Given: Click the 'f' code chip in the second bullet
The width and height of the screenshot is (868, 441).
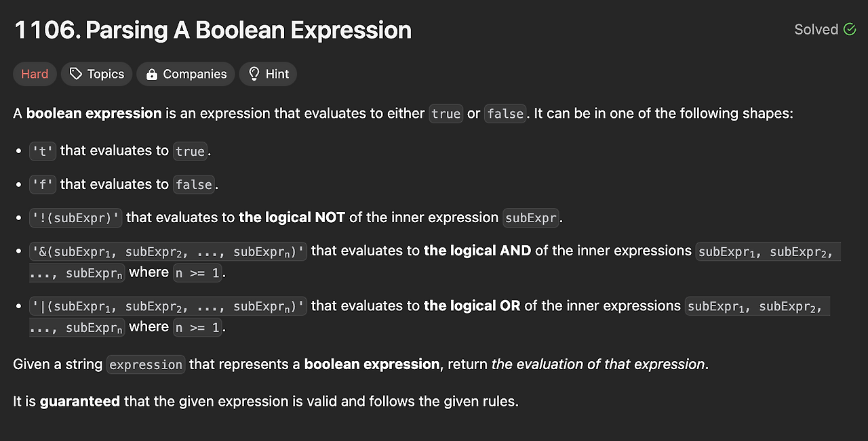Looking at the screenshot, I should click(42, 184).
